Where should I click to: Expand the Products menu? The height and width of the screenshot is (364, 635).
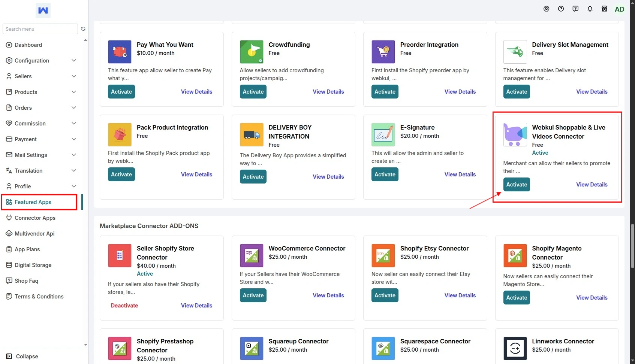pyautogui.click(x=41, y=92)
